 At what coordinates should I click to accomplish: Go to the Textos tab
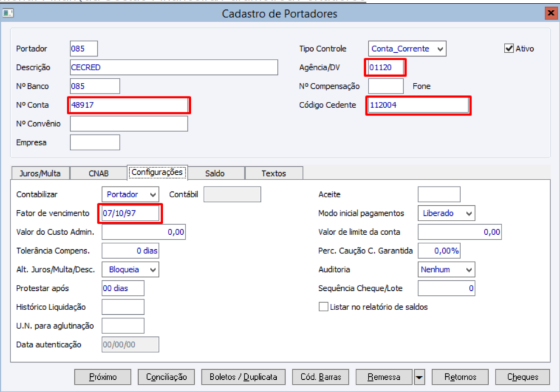273,173
